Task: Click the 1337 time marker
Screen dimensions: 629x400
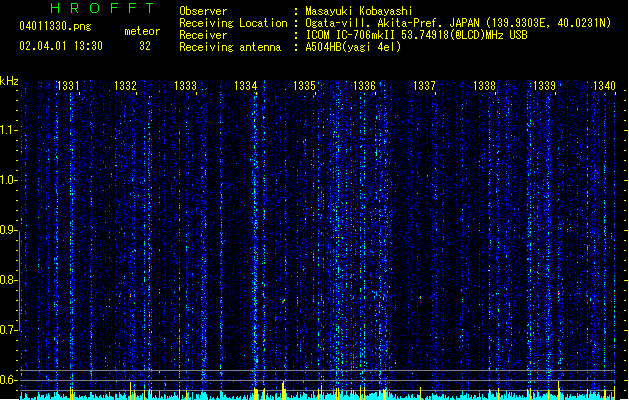Action: coord(424,86)
